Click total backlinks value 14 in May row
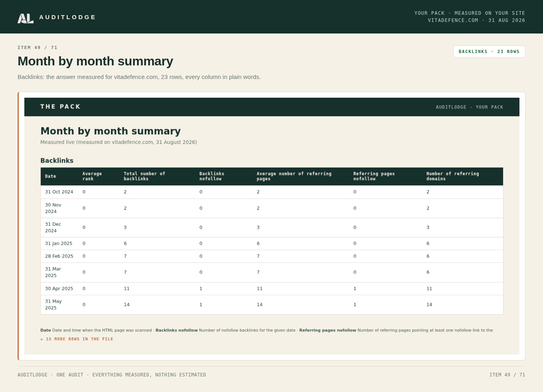This screenshot has height=392, width=543. 127,305
